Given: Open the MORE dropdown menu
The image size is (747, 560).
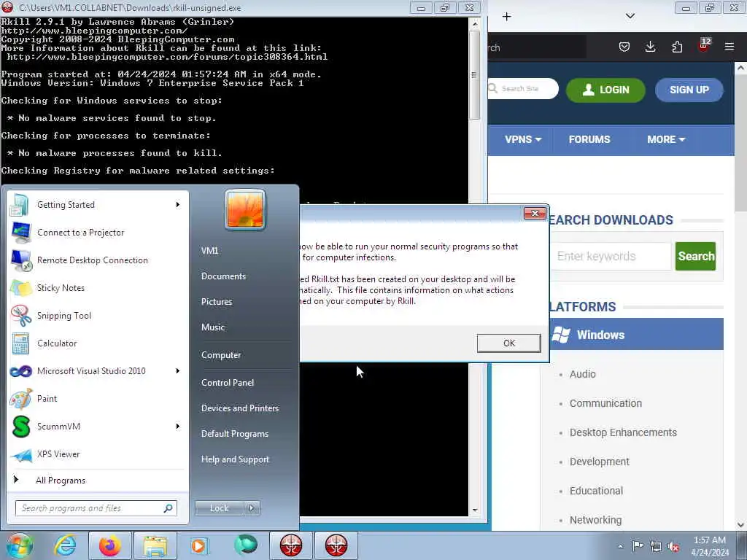Looking at the screenshot, I should click(666, 139).
